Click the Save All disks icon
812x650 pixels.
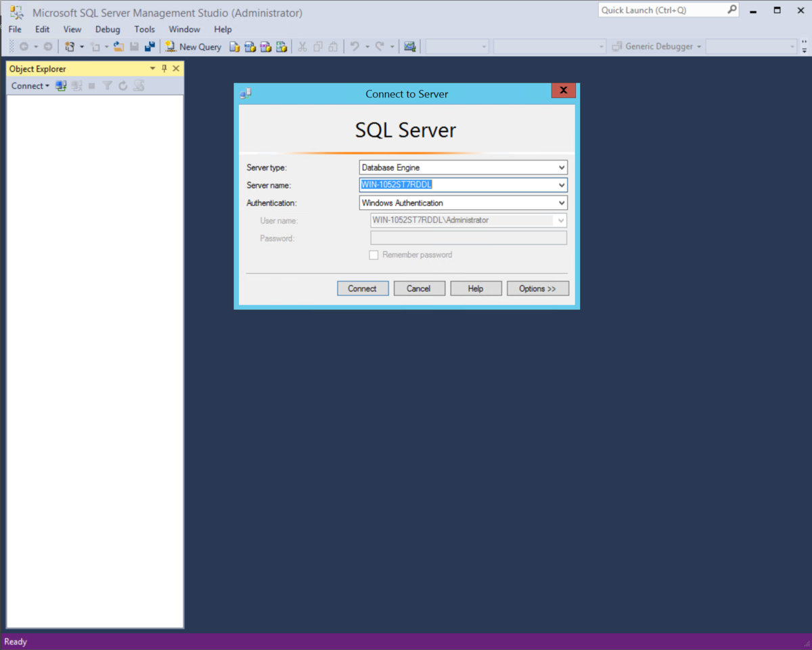click(x=150, y=47)
